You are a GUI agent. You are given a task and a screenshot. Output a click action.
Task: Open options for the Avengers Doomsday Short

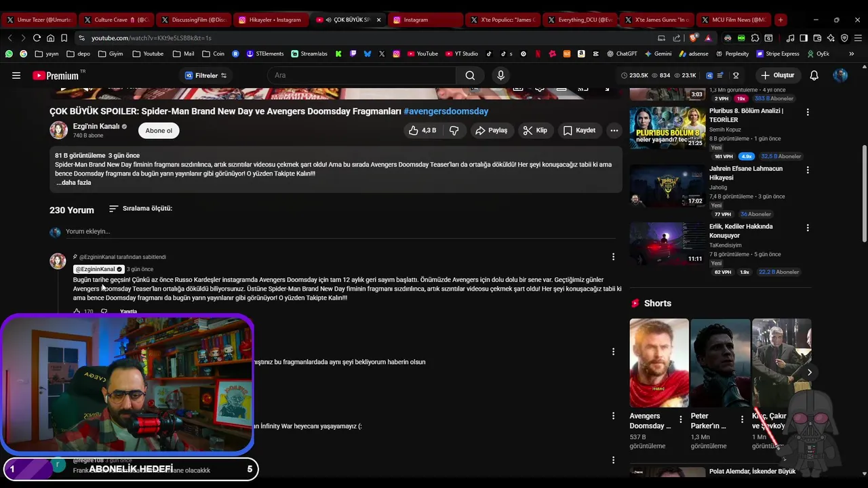[681, 420]
